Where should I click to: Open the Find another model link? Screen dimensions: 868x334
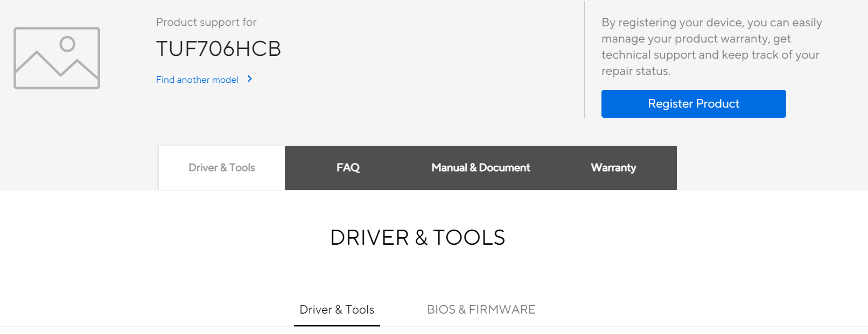tap(197, 80)
